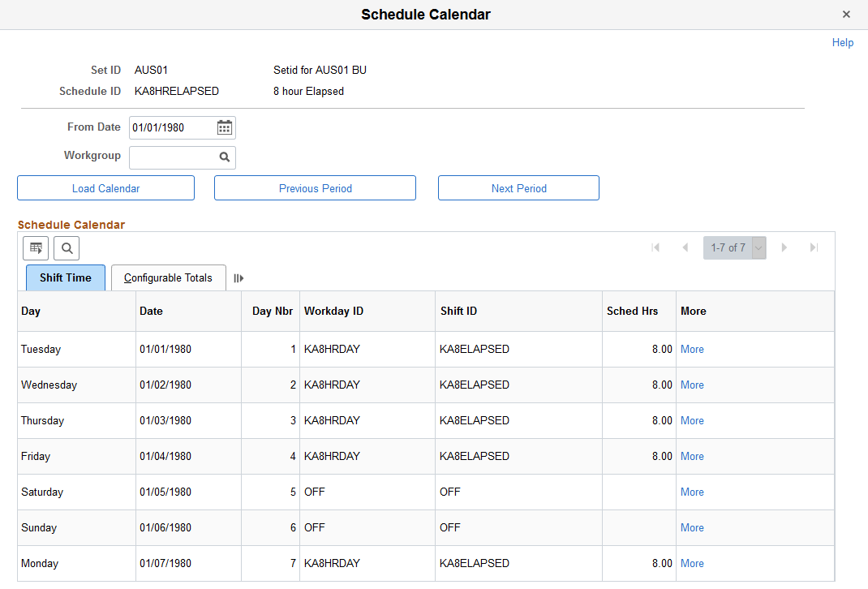Click the 'Setid for AUS01 BU' text
Screen dimensions: 868x589
320,71
